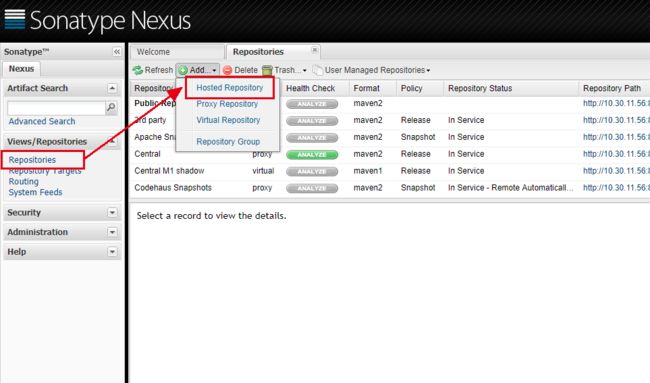Click the Refresh toolbar icon
Viewport: 650px width, 383px height.
138,70
